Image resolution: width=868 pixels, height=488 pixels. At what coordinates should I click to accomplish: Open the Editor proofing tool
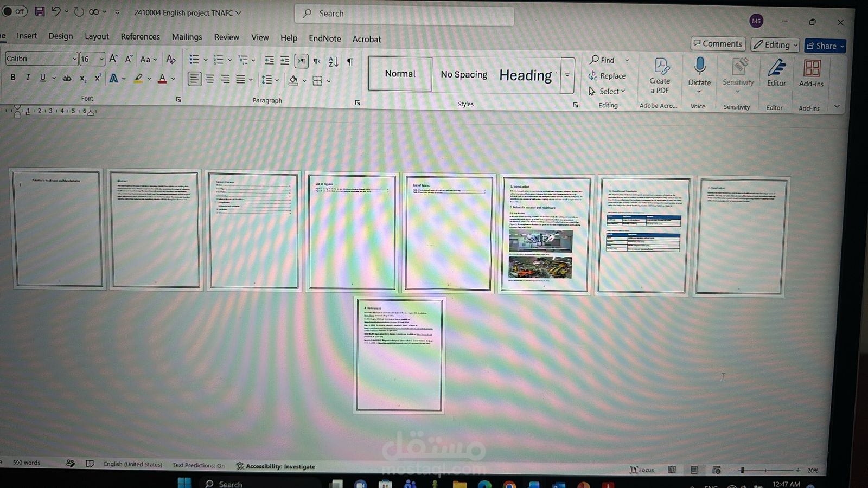[x=776, y=73]
